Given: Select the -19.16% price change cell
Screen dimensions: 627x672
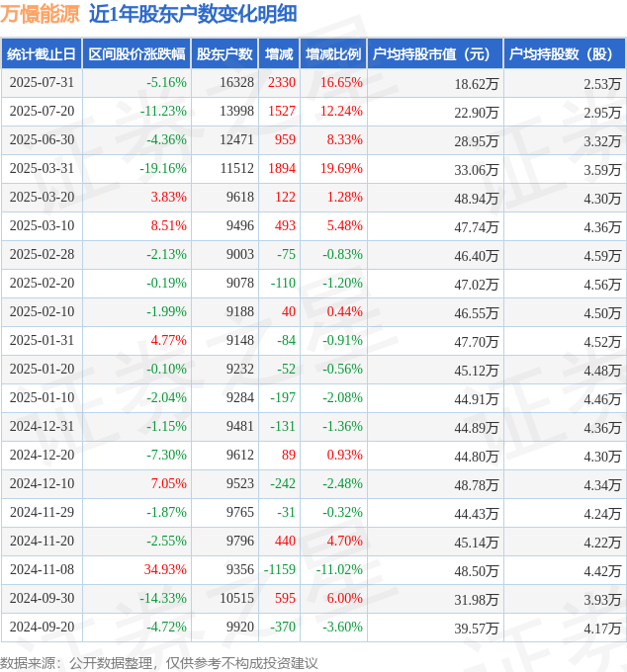Looking at the screenshot, I should (x=162, y=169).
